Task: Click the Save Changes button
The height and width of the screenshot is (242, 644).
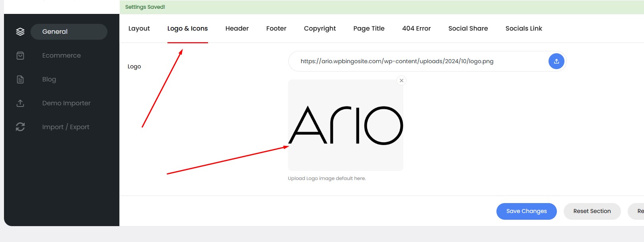Action: click(x=526, y=211)
